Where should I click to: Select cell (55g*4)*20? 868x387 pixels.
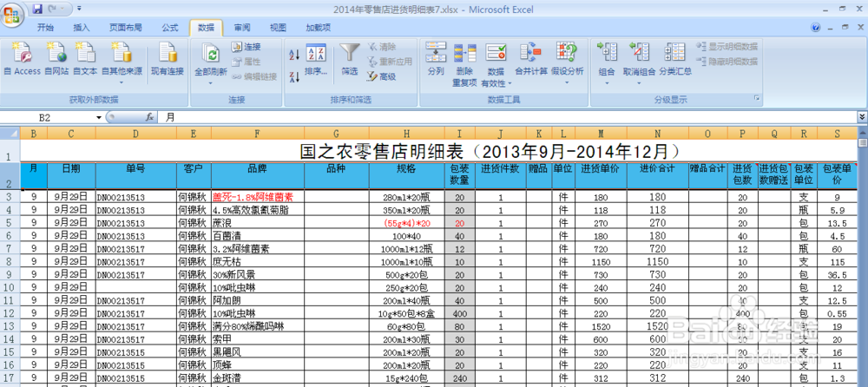(x=406, y=224)
